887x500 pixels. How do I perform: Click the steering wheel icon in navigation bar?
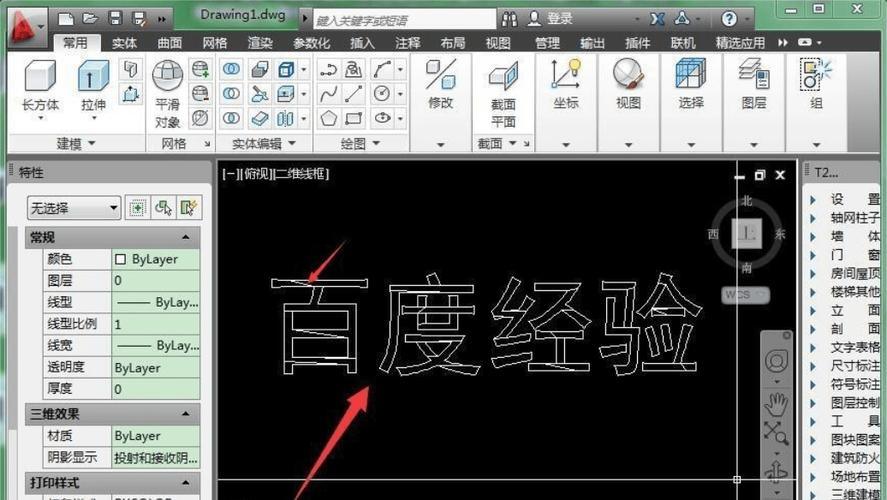(776, 362)
